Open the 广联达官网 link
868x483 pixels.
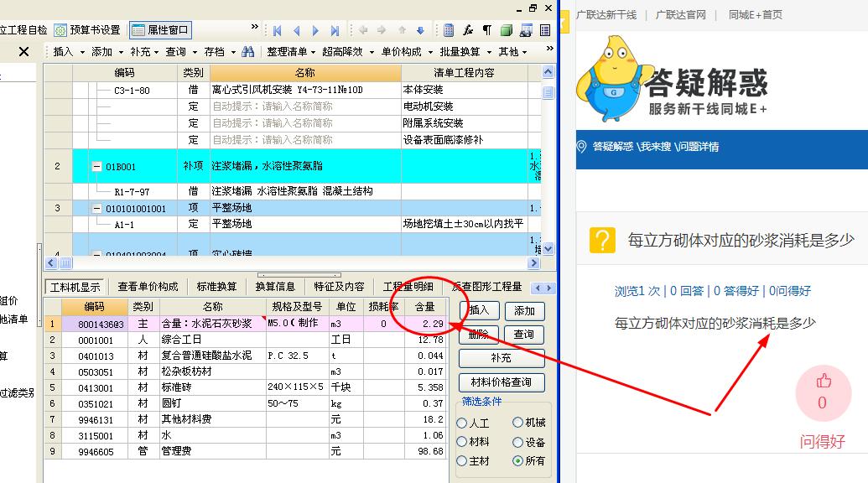(680, 15)
